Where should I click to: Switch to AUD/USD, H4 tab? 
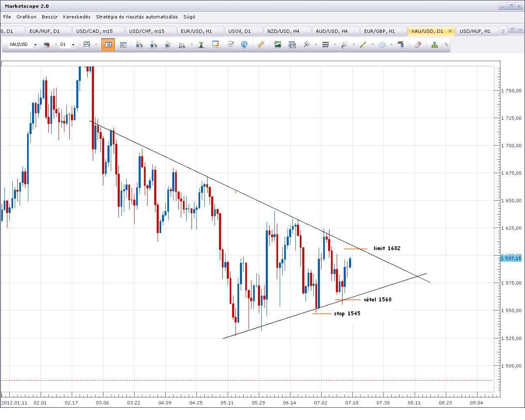335,31
